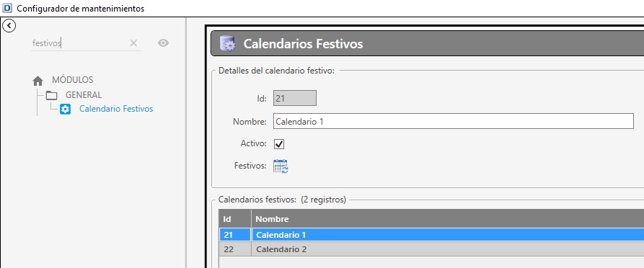Collapse the GENERAL tree folder
The width and height of the screenshot is (644, 268).
(84, 95)
